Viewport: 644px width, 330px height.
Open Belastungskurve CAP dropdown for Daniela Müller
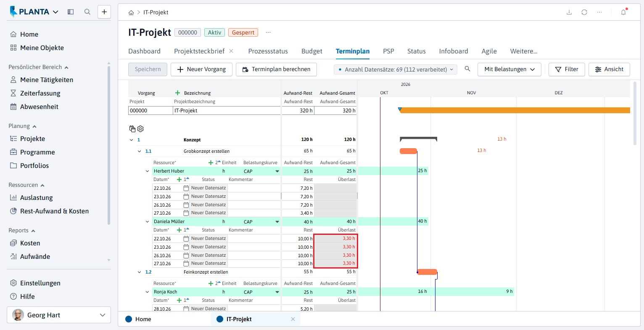277,222
